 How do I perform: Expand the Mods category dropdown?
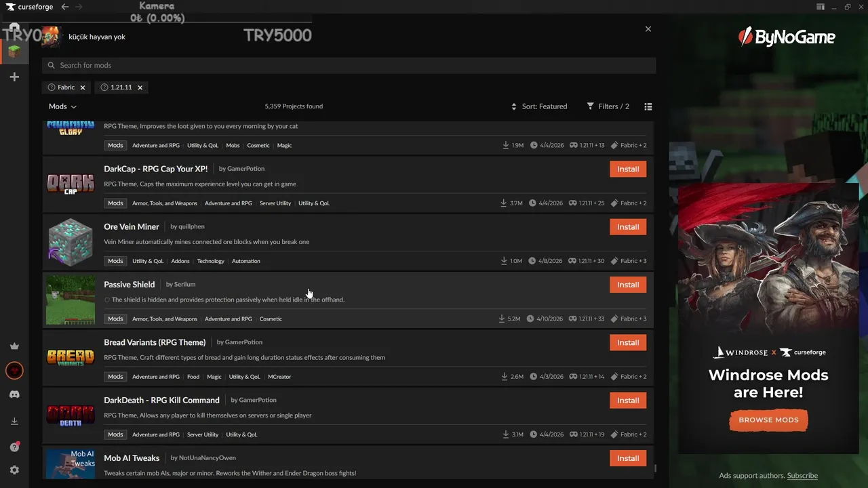[x=62, y=106]
